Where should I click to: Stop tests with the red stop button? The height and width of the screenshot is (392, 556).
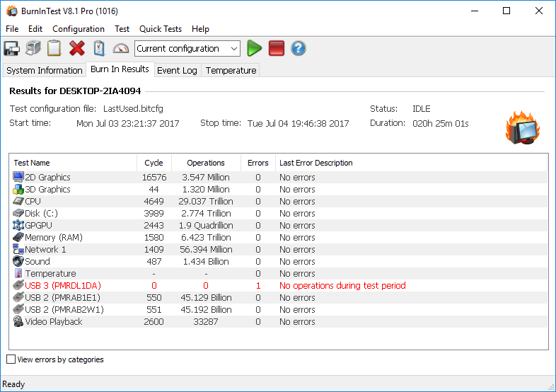click(x=277, y=48)
